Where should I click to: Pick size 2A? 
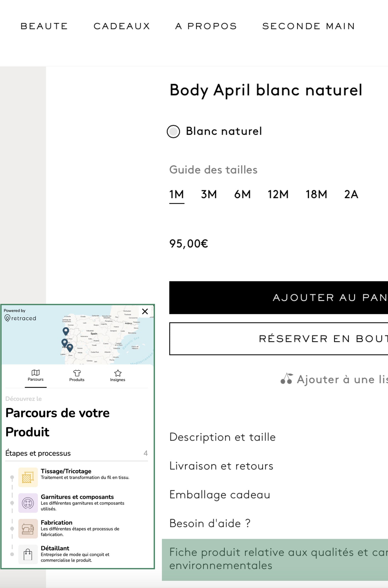pyautogui.click(x=351, y=194)
